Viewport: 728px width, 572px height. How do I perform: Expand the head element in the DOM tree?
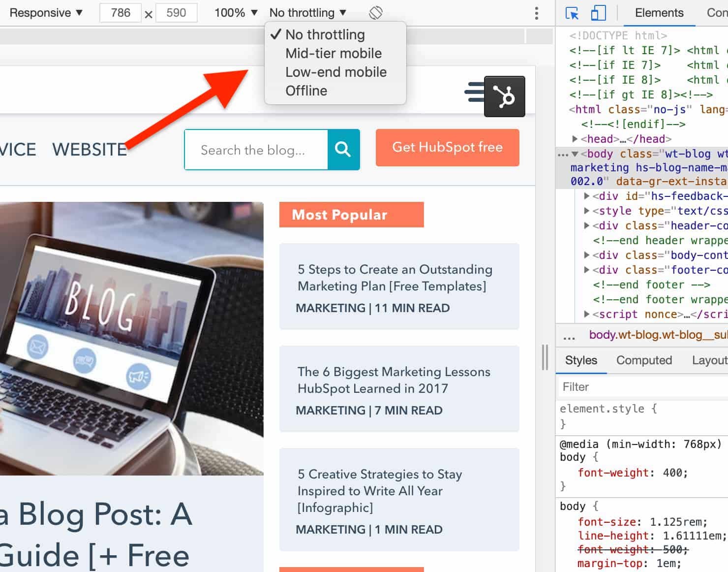point(576,139)
